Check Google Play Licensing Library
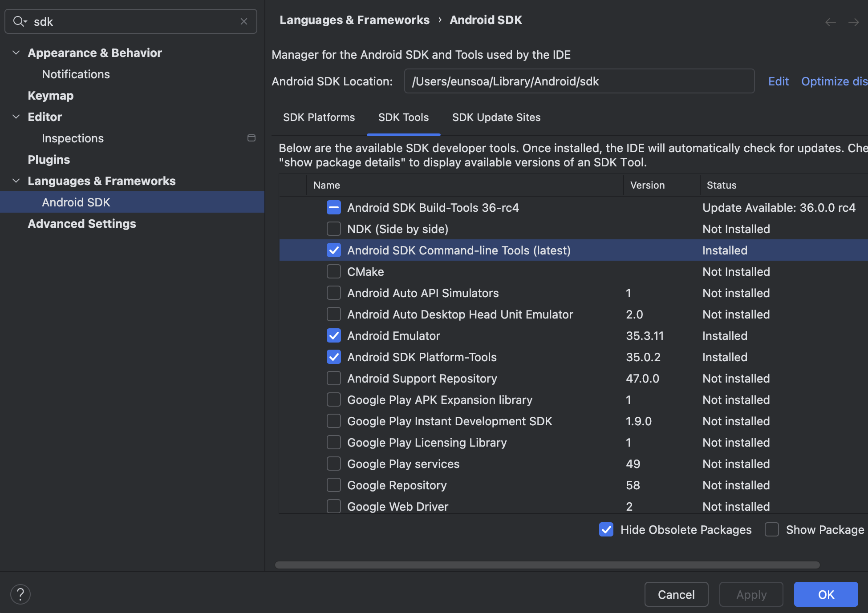The height and width of the screenshot is (613, 868). [x=334, y=442]
